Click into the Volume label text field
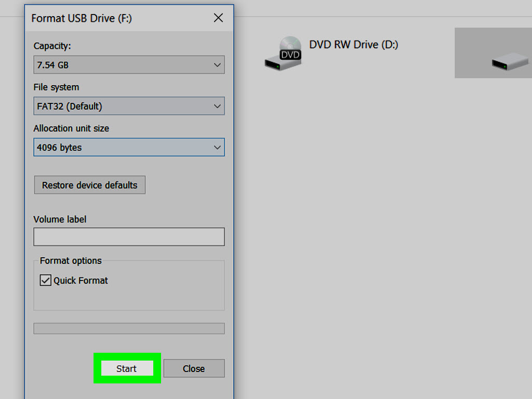Screen dimensions: 532x399 129,236
